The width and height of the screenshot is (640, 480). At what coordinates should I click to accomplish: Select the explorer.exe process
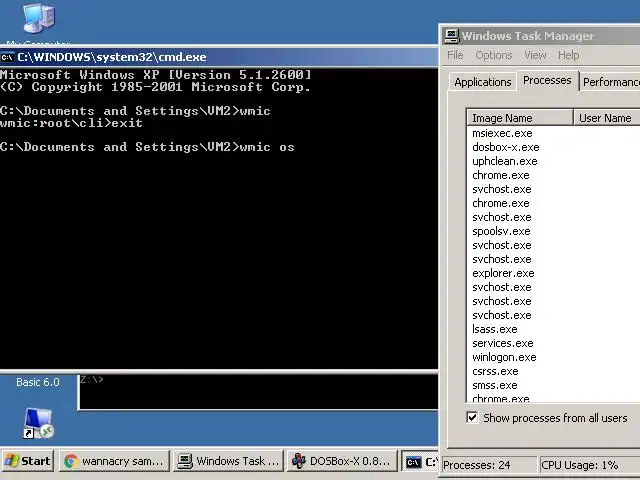pyautogui.click(x=503, y=273)
